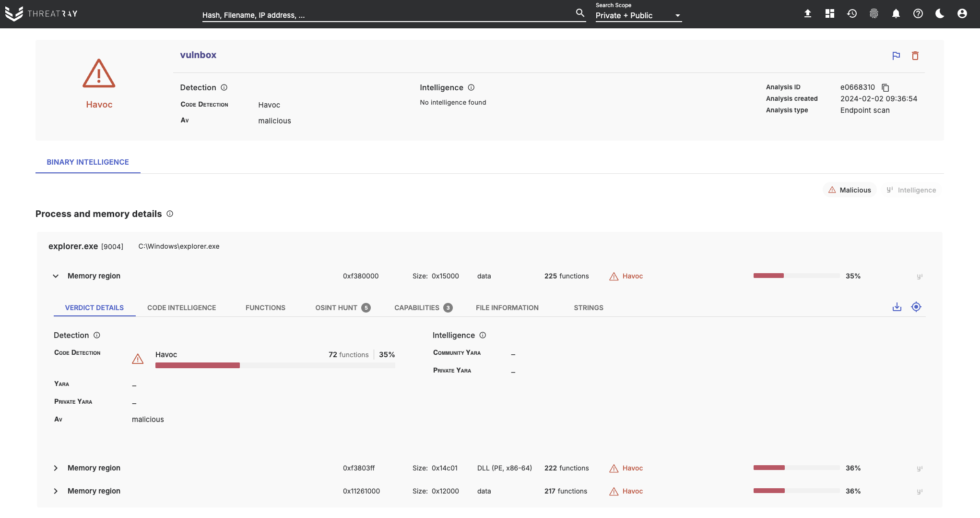This screenshot has width=980, height=518.
Task: Click the Endpoint scan analysis type
Action: coord(865,110)
